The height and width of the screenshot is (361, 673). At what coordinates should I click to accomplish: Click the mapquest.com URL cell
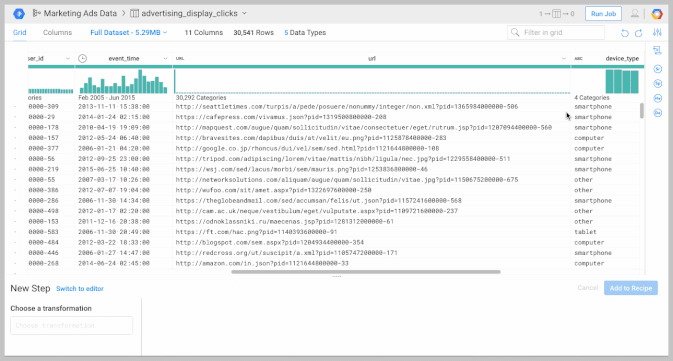(364, 127)
